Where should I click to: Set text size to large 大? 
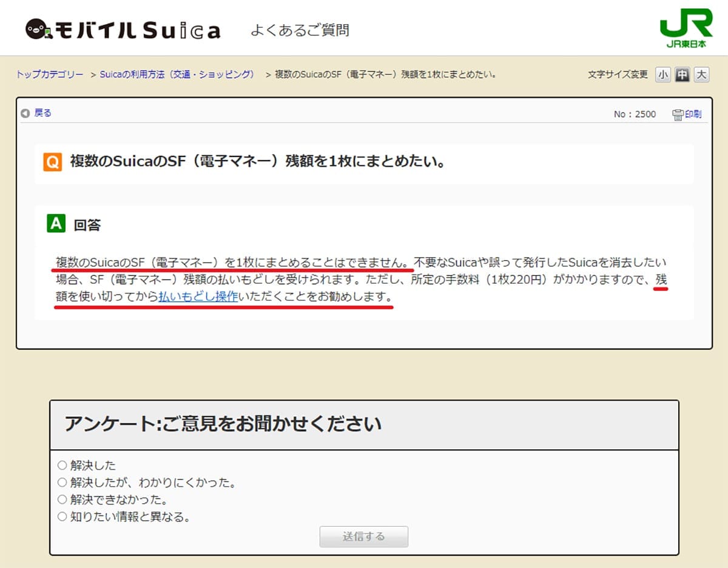click(x=701, y=75)
